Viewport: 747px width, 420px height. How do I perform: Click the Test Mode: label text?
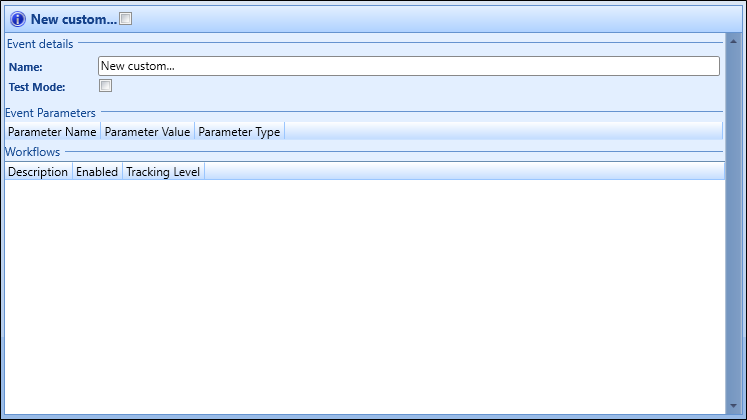[37, 87]
